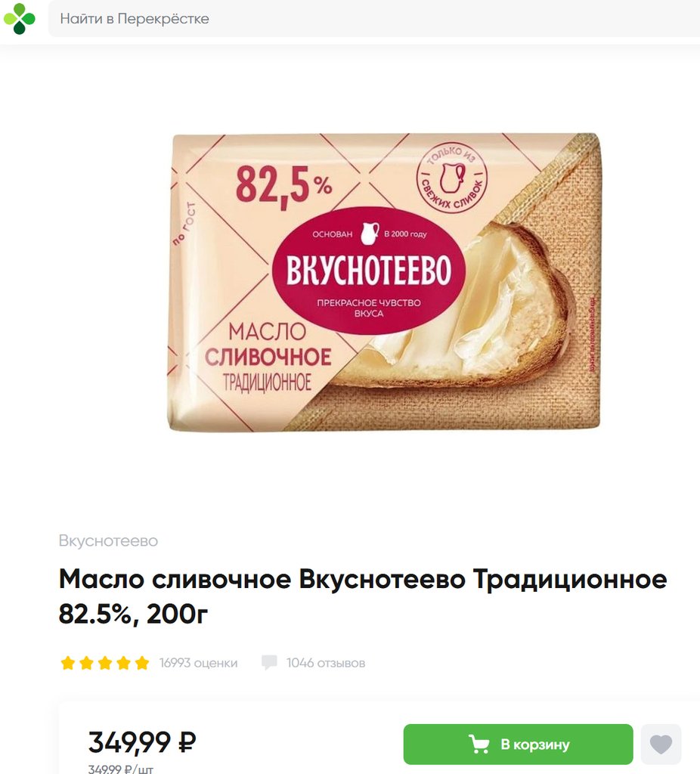Open the Вкуснотеево butter product image
700x774 pixels.
384,283
